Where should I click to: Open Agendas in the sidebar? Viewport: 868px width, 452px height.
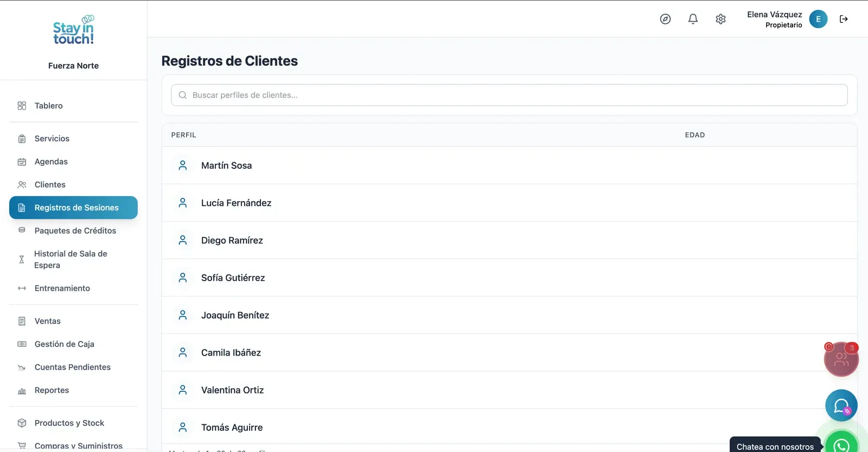(73, 162)
